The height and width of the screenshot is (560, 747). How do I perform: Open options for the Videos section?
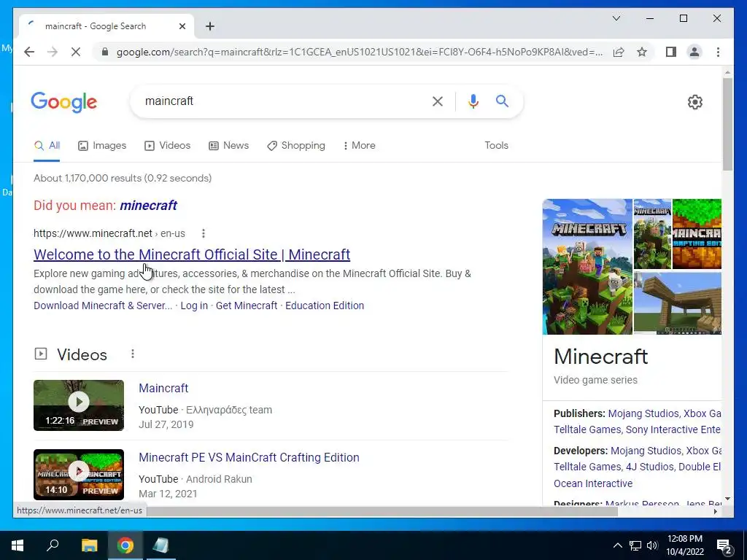coord(133,354)
